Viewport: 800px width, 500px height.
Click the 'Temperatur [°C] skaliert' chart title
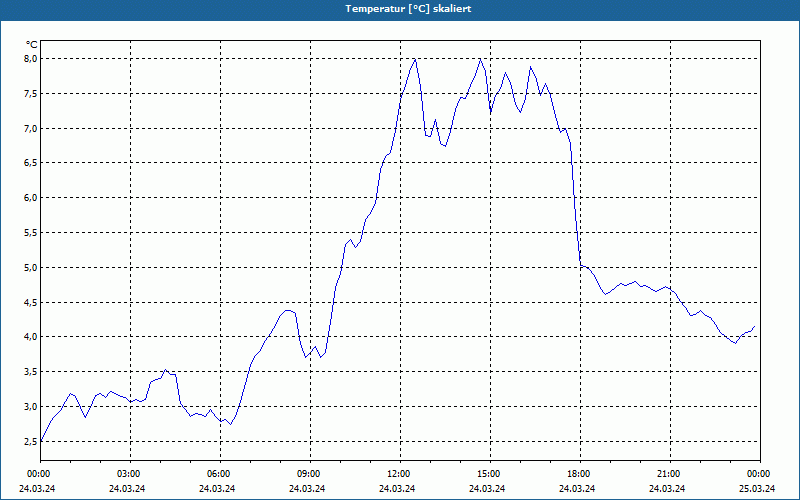pyautogui.click(x=408, y=9)
